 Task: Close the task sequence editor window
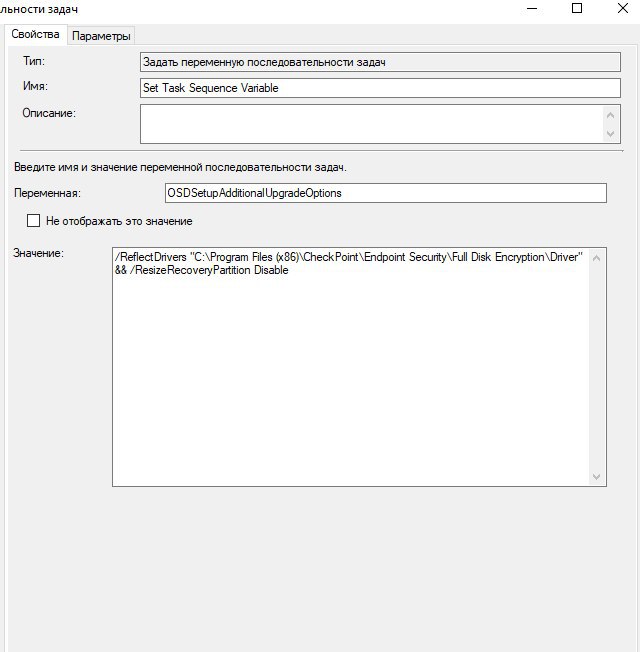pos(623,8)
